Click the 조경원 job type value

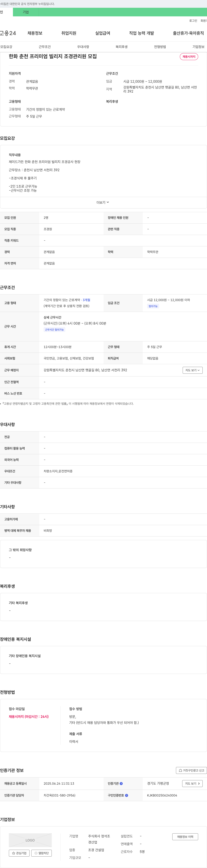(x=47, y=229)
